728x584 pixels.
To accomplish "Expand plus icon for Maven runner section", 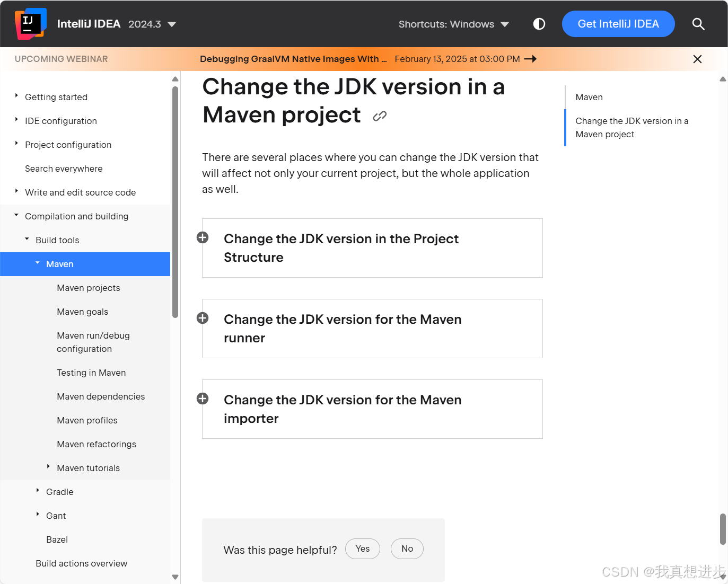I will pos(203,318).
